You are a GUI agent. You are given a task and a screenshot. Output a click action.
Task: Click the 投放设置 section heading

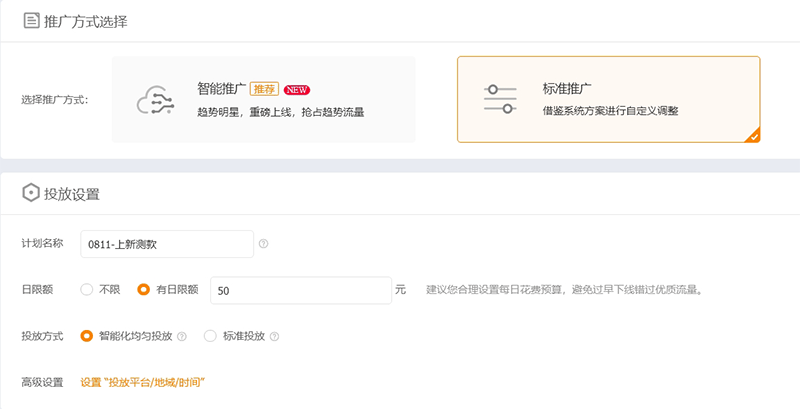pos(71,193)
